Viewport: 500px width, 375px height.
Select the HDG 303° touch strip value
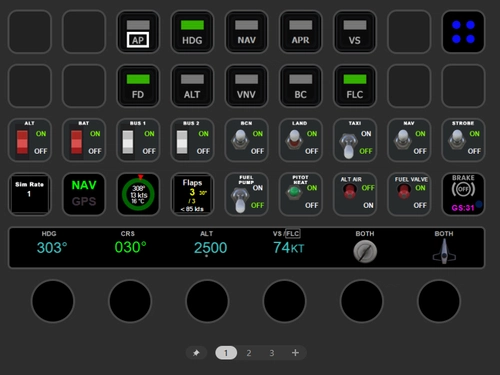click(x=52, y=248)
